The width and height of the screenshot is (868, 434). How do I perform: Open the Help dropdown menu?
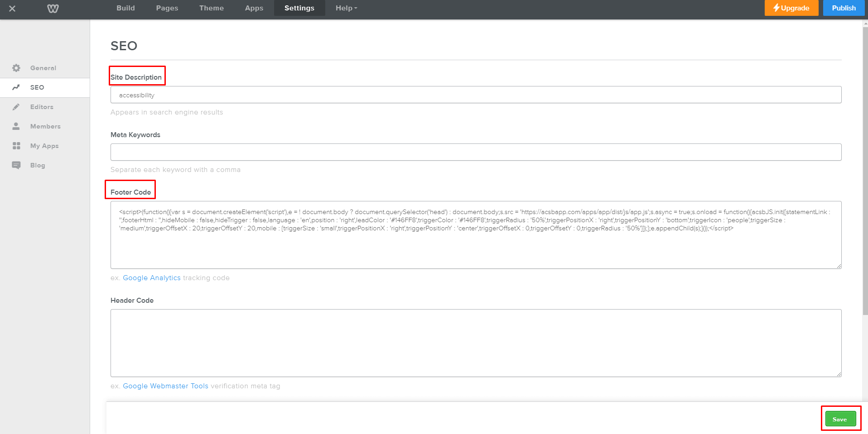[346, 8]
